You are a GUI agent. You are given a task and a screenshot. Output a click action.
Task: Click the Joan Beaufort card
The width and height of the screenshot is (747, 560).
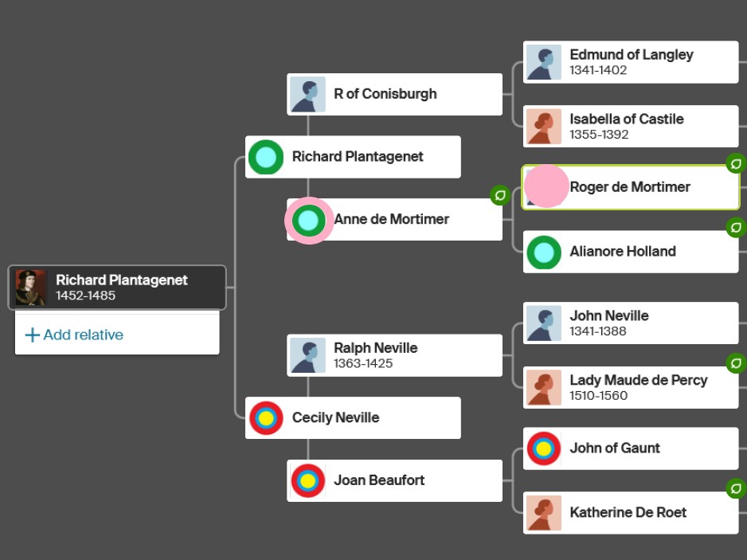coord(395,480)
